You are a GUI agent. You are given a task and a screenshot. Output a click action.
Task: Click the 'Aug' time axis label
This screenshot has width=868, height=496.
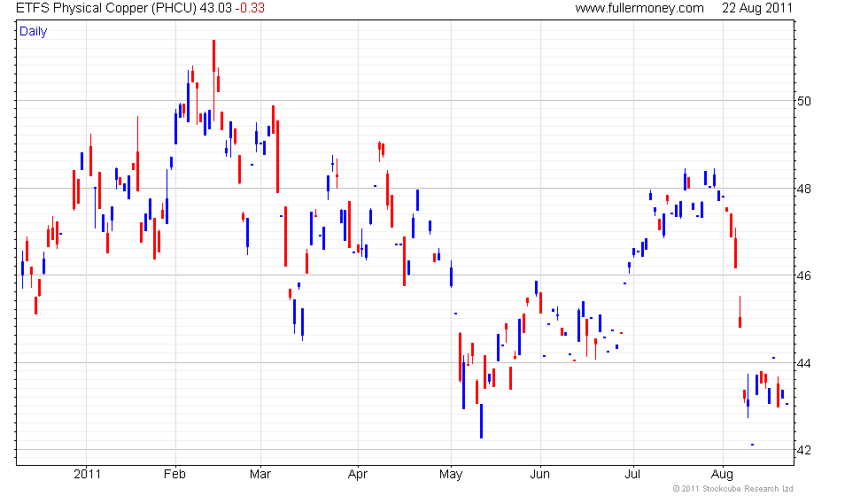coord(723,475)
